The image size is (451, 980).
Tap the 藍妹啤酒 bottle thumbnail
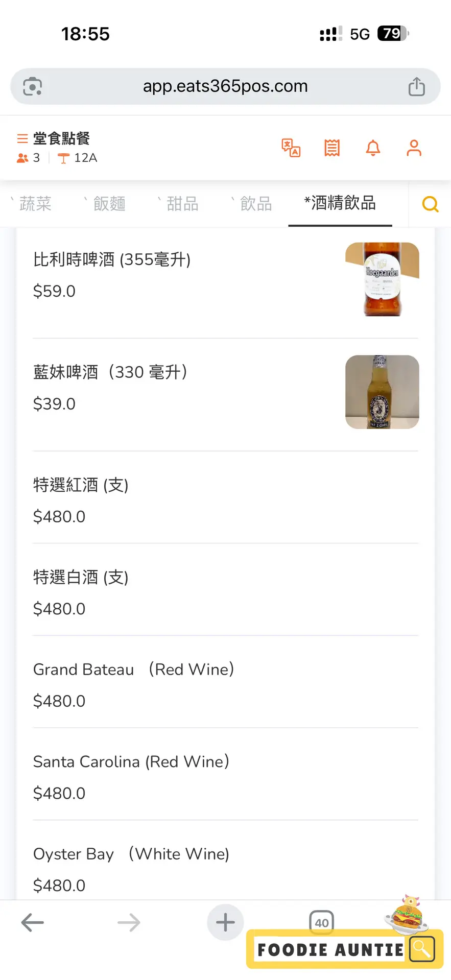click(382, 392)
